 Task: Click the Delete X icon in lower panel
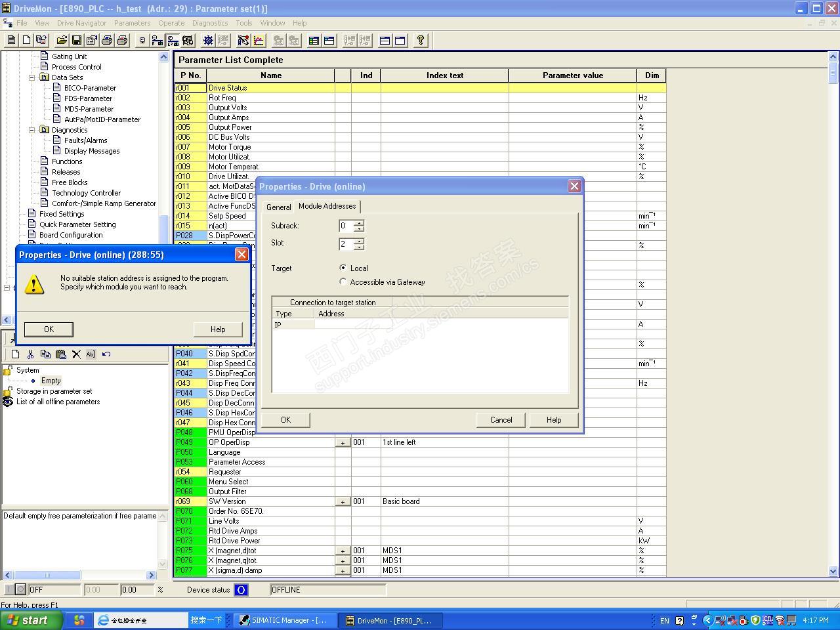(x=76, y=354)
